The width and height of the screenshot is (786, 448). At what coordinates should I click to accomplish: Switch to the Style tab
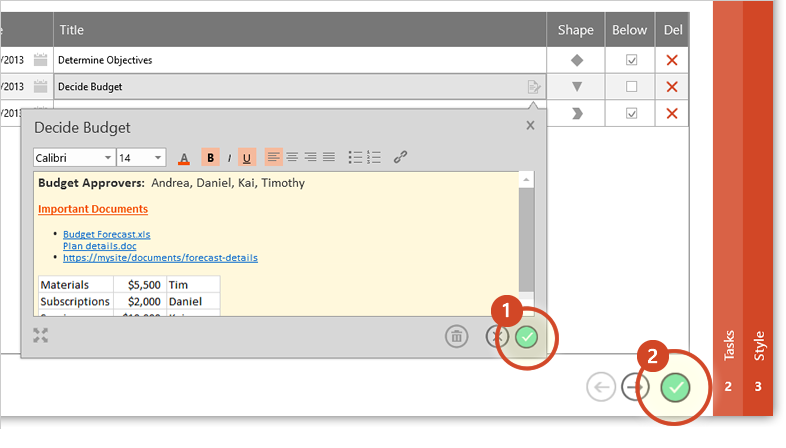[x=759, y=360]
